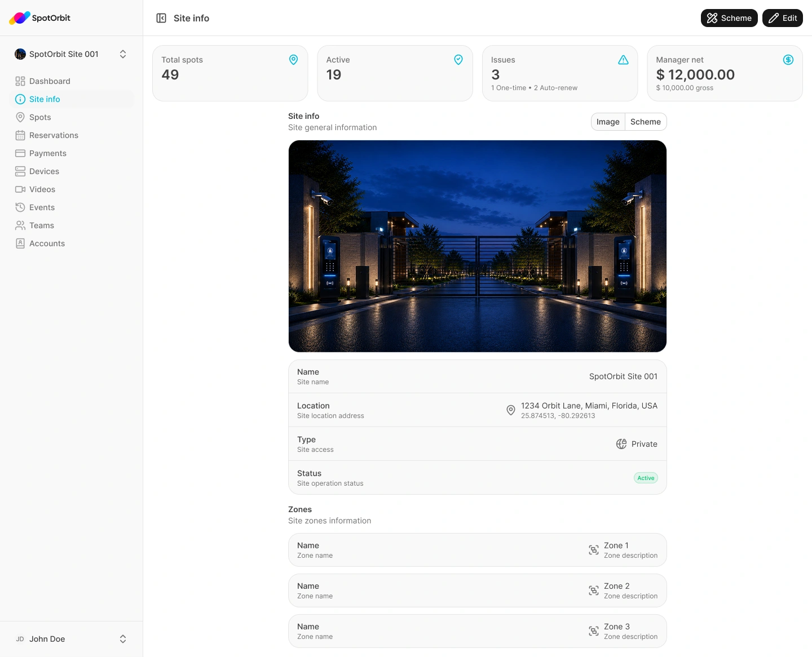Switch to Image view tab

point(608,122)
